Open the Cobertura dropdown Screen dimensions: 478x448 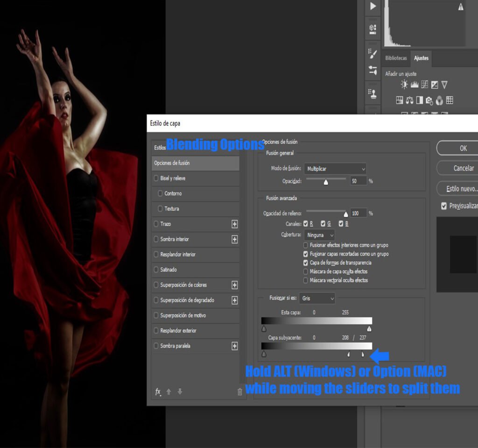320,235
